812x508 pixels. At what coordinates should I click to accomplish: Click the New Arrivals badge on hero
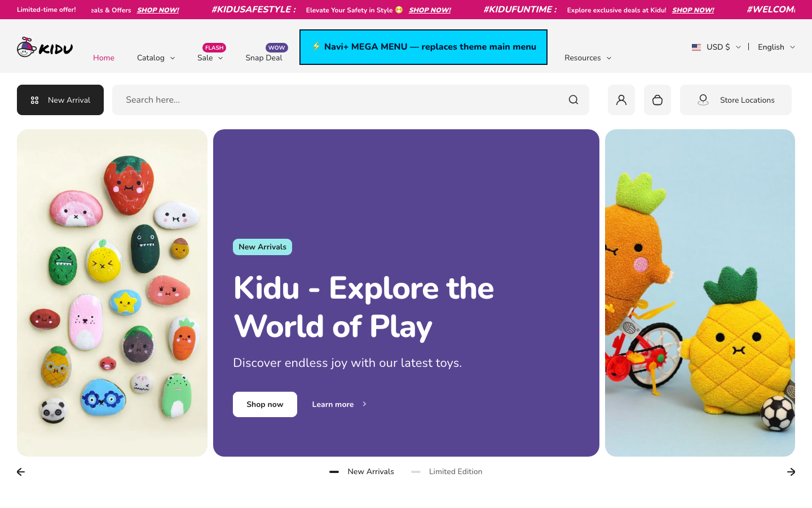tap(262, 247)
